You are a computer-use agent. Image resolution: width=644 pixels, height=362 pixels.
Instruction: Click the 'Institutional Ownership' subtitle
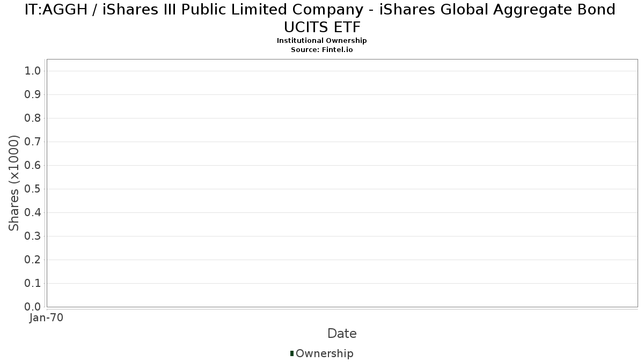pyautogui.click(x=322, y=41)
